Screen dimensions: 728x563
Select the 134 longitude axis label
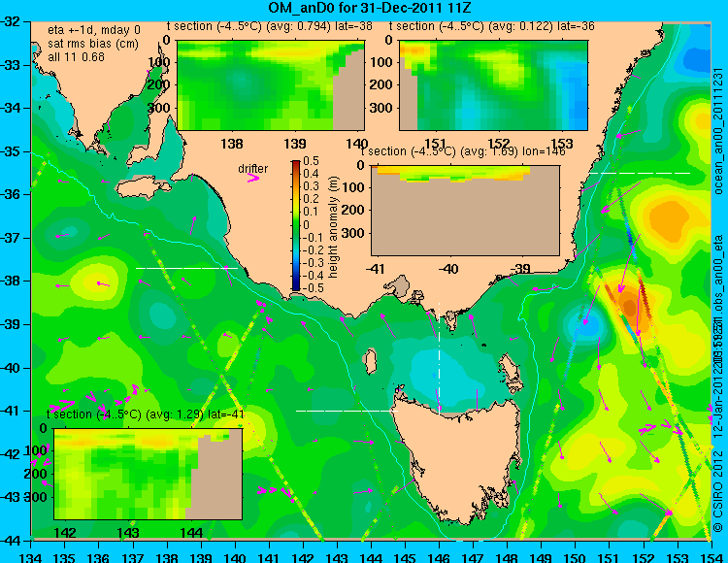click(x=31, y=557)
